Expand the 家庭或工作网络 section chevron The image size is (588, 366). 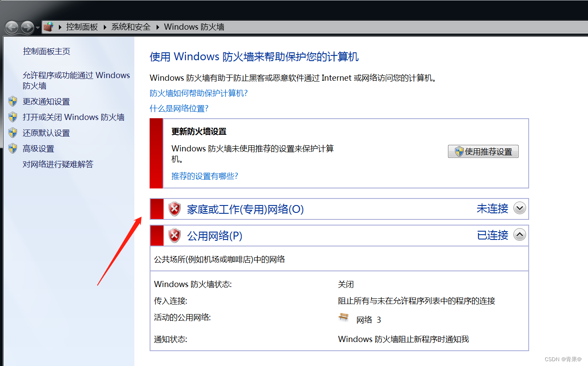[520, 209]
